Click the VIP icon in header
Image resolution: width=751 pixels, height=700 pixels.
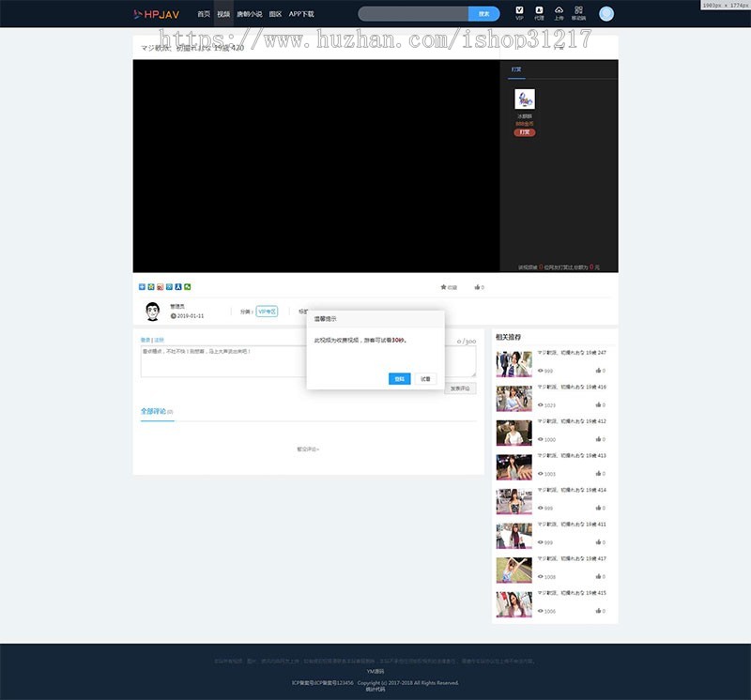pyautogui.click(x=519, y=12)
